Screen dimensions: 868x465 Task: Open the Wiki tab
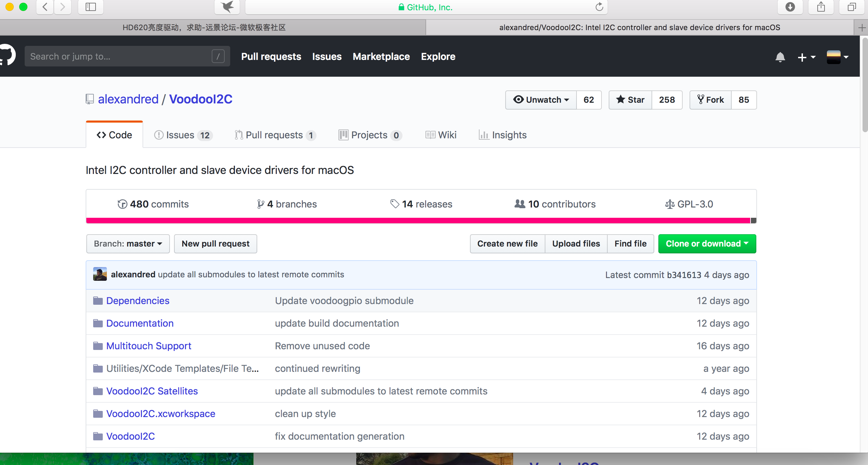(x=441, y=135)
